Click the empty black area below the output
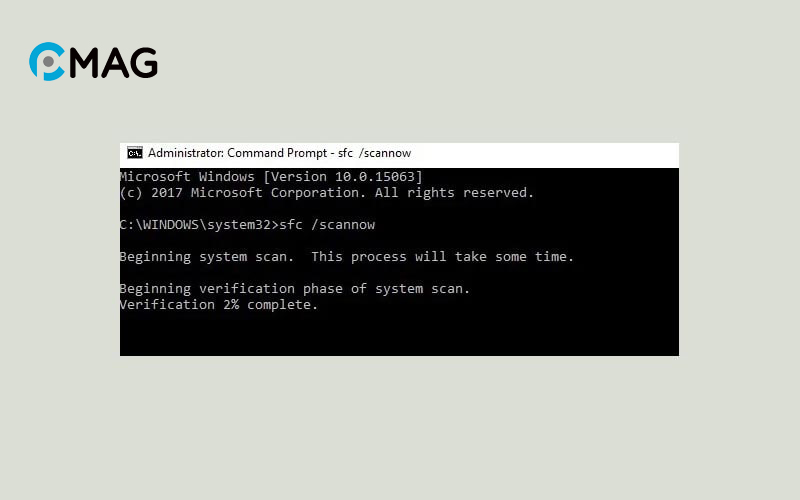This screenshot has height=500, width=800. 399,334
